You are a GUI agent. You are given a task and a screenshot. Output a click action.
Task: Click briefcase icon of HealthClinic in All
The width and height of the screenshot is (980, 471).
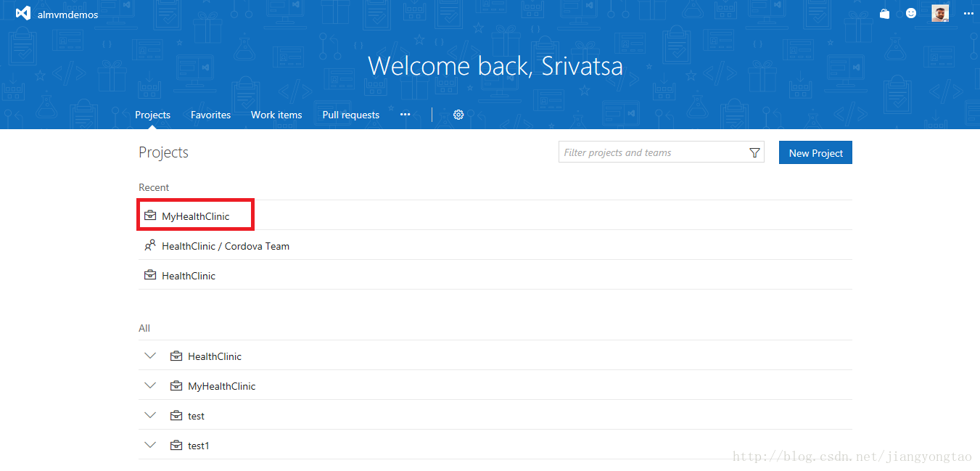pos(176,356)
